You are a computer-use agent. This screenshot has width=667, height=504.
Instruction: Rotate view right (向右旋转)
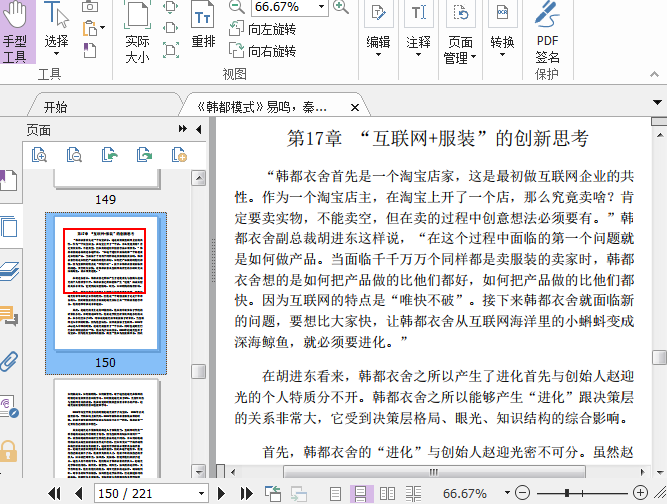click(262, 51)
